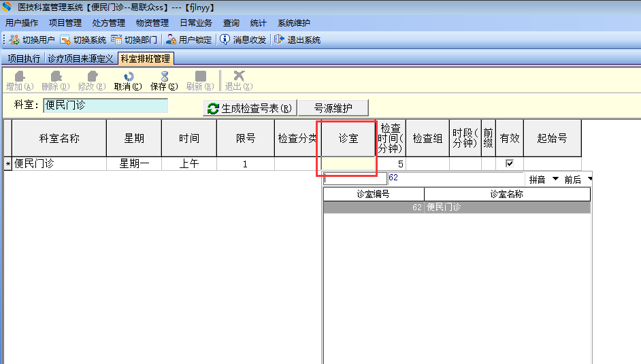Screen dimensions: 641x364
Task: Click the 星期 column header
Action: coord(134,138)
